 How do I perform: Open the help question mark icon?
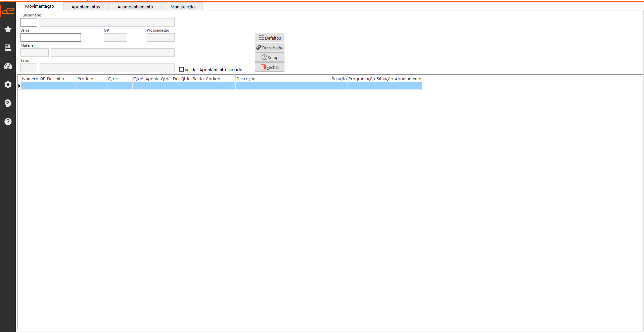[8, 122]
